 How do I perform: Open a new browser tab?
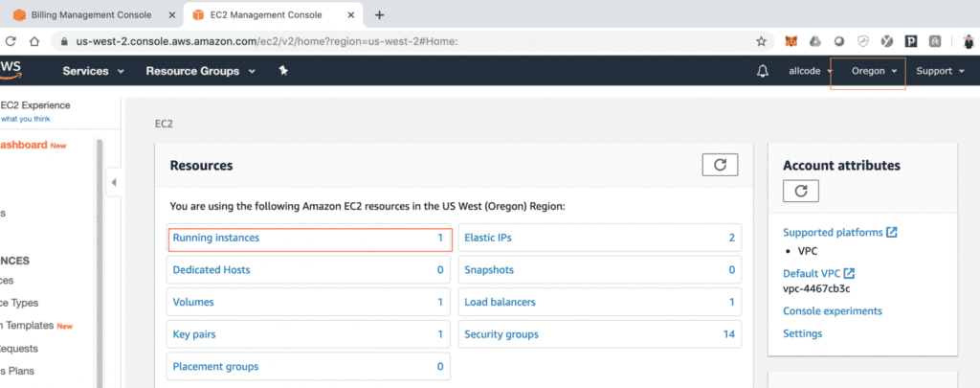tap(379, 15)
